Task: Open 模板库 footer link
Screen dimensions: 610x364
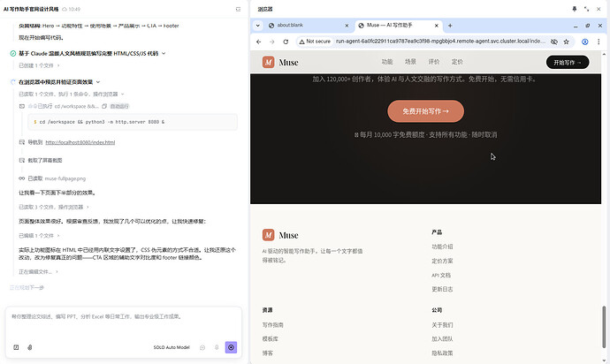Action: coord(271,338)
